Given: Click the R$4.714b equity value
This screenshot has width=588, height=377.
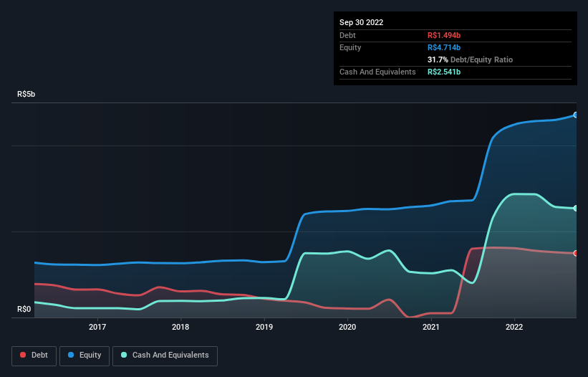Looking at the screenshot, I should coord(444,47).
